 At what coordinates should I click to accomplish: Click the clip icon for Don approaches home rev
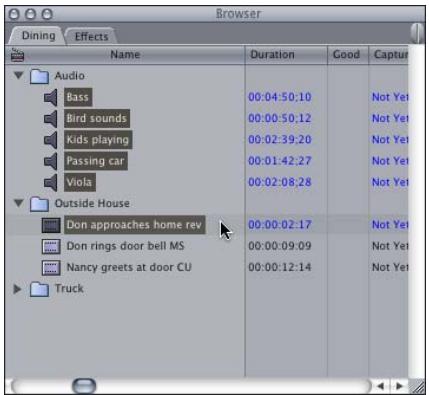pyautogui.click(x=51, y=225)
